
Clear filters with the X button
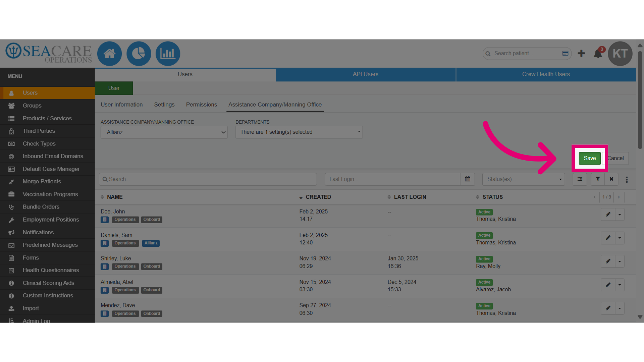coord(611,179)
